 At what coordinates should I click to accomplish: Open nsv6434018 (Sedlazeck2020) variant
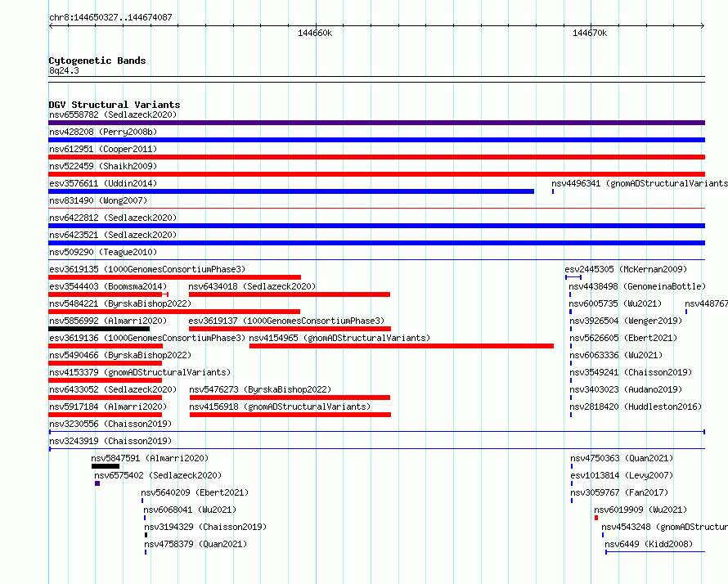[x=252, y=286]
